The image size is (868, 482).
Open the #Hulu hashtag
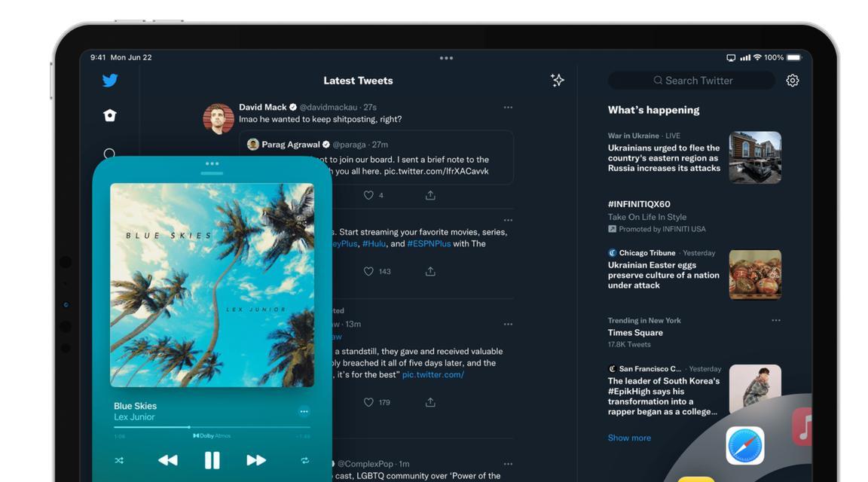pyautogui.click(x=374, y=243)
